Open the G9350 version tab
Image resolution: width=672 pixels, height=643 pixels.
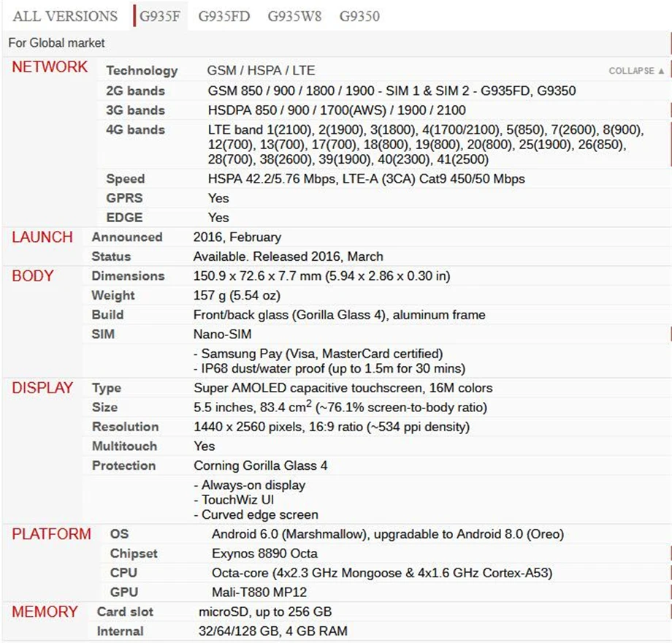click(x=359, y=16)
